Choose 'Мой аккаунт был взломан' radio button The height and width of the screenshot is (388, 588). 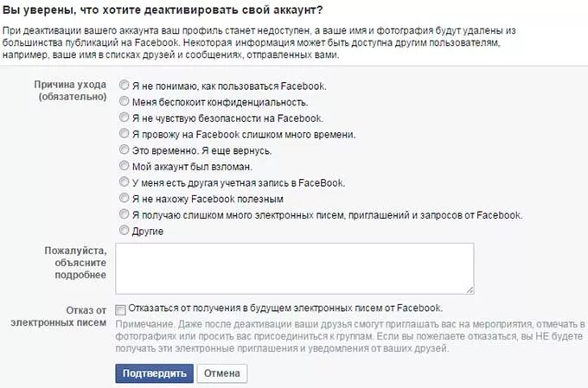click(124, 166)
